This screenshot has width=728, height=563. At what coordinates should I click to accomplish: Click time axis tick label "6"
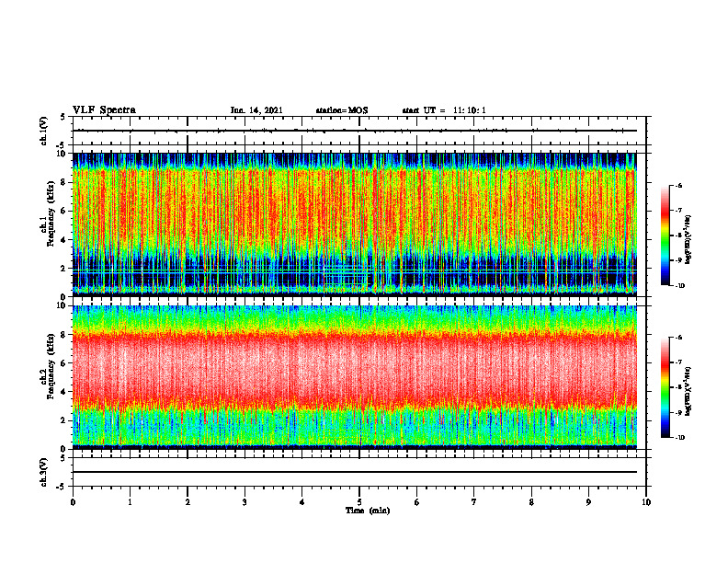point(417,502)
